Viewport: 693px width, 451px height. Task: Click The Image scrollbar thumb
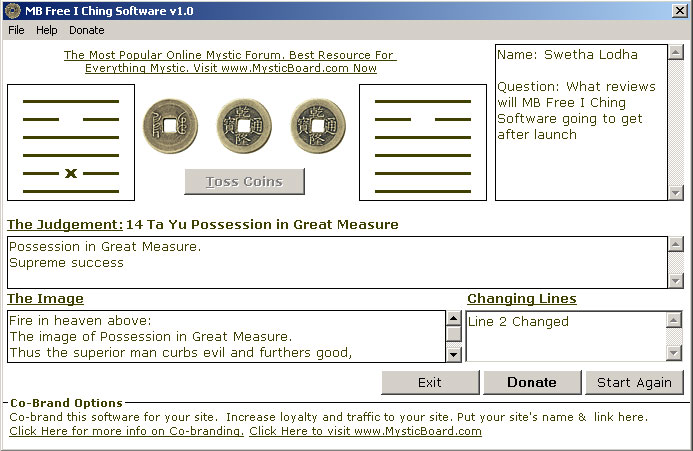click(x=454, y=334)
